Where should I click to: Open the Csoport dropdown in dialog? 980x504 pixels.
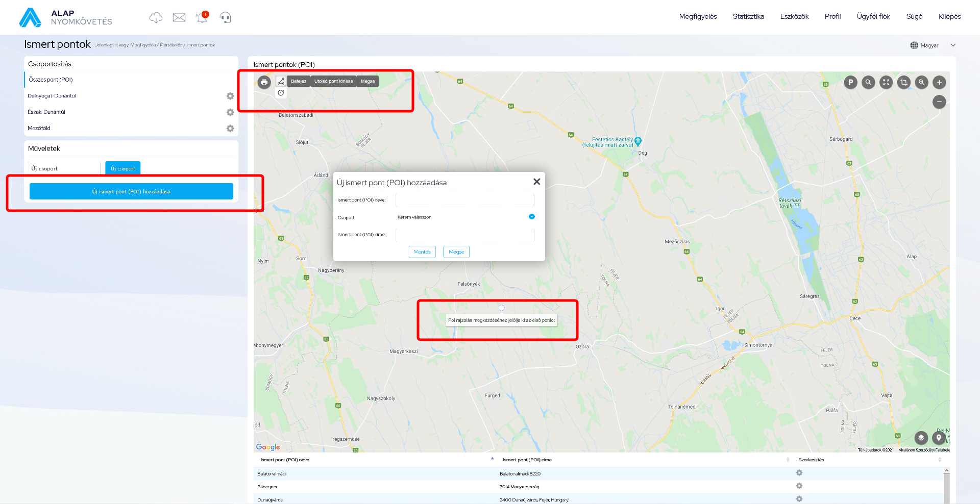531,217
